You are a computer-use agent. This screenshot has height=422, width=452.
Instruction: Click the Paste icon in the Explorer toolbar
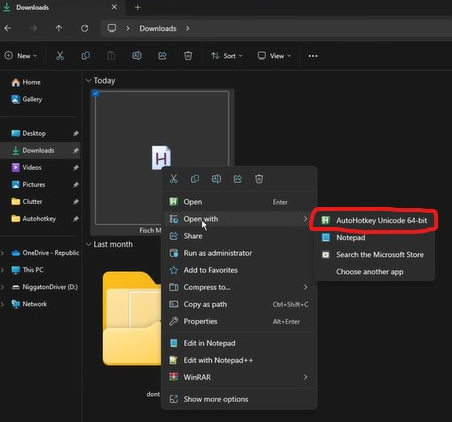[111, 56]
